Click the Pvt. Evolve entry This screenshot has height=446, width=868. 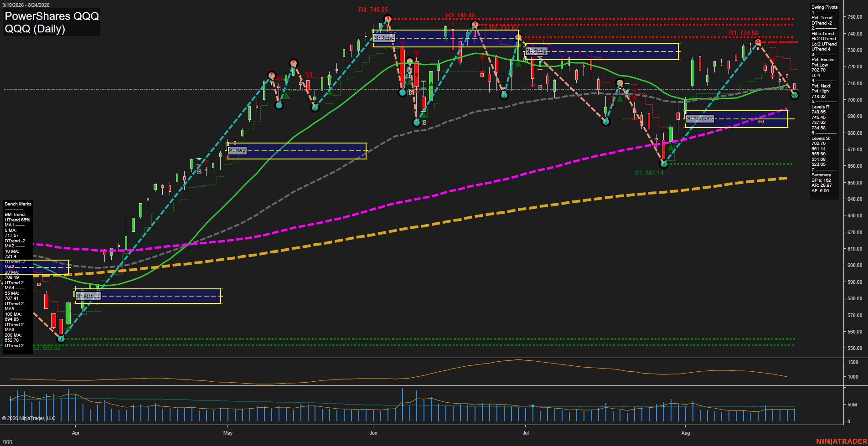pyautogui.click(x=823, y=67)
